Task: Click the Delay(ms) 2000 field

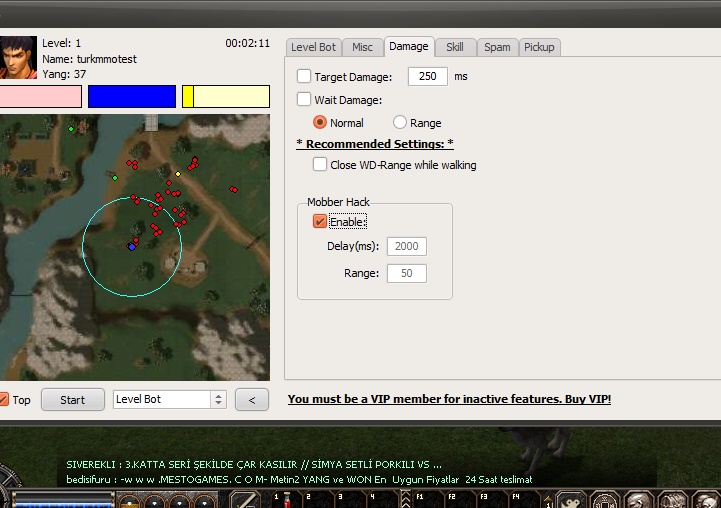Action: pos(407,246)
